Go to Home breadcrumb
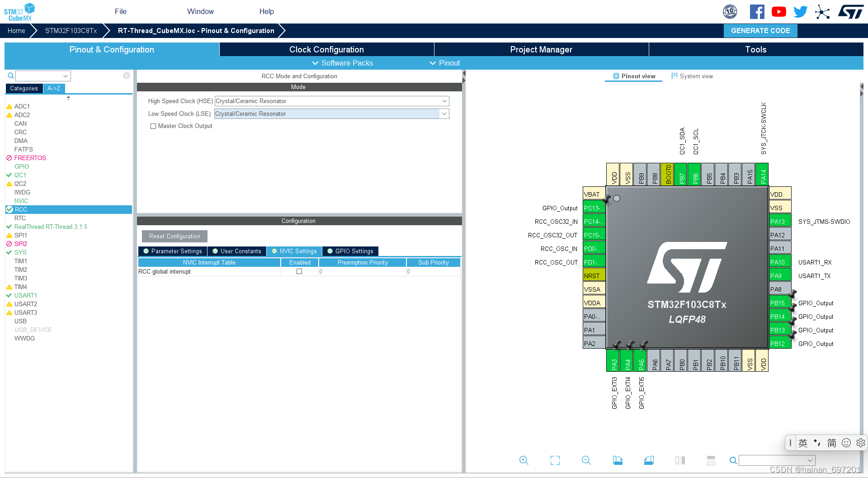Screen dimensions: 868x478 click(x=16, y=30)
